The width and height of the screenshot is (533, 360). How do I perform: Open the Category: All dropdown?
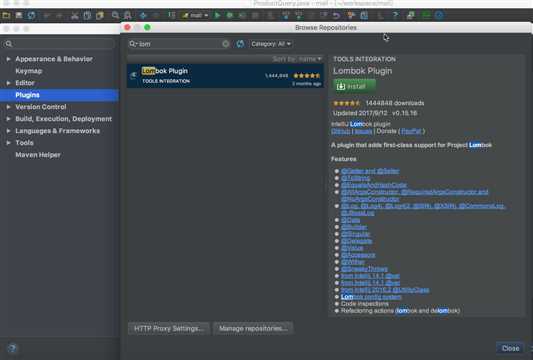pyautogui.click(x=271, y=44)
